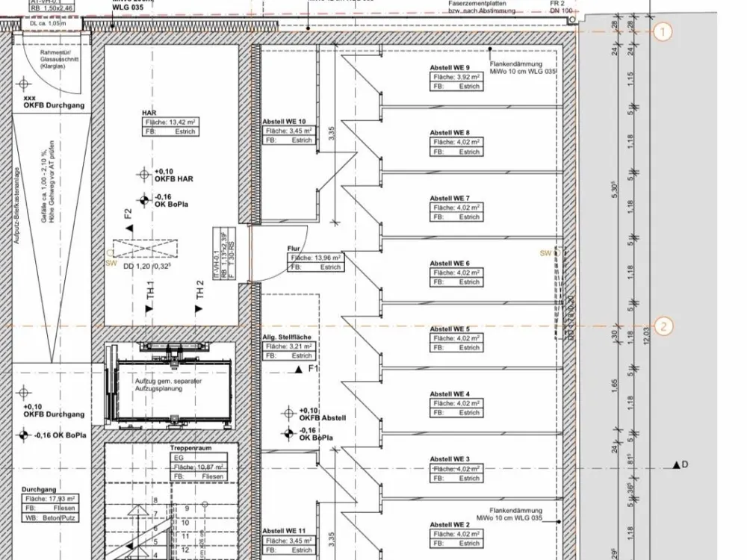This screenshot has width=747, height=560.
Task: Click the 'Durchgang' room label
Action: 39,490
